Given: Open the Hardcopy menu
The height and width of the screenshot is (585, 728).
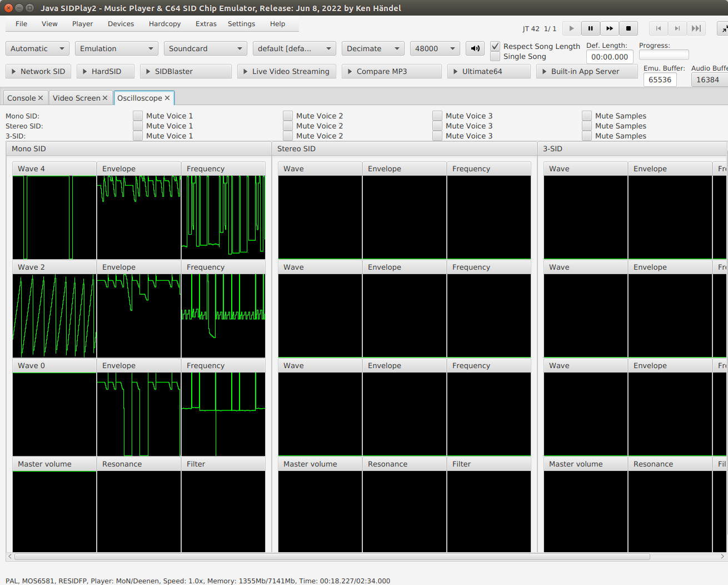Looking at the screenshot, I should 164,24.
